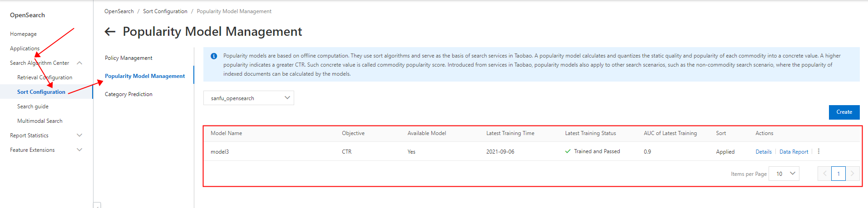868x208 pixels.
Task: Click the Sort Configuration breadcrumb link
Action: tap(165, 11)
